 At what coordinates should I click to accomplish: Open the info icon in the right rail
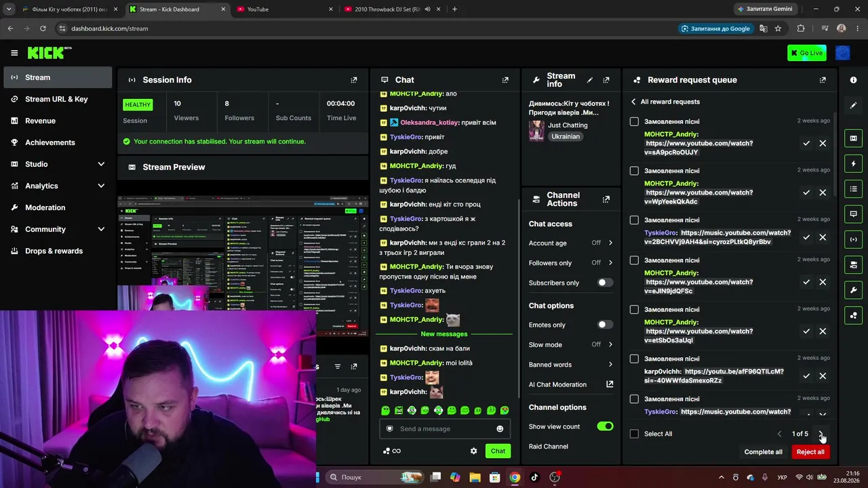coord(853,80)
